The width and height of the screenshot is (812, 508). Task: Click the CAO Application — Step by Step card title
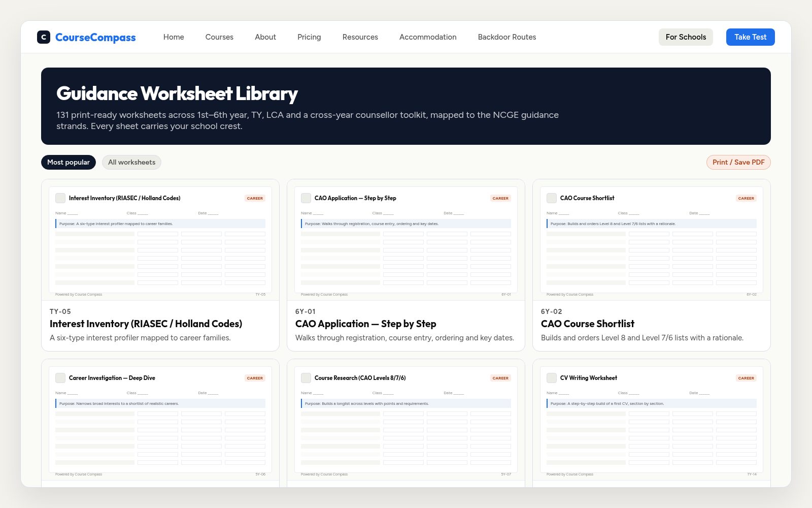(365, 324)
